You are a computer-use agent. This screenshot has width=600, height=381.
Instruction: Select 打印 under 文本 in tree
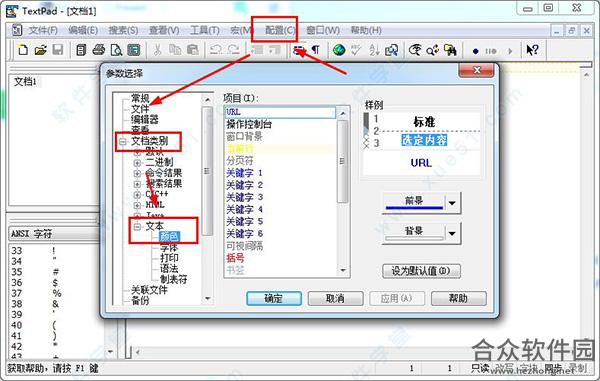[169, 258]
